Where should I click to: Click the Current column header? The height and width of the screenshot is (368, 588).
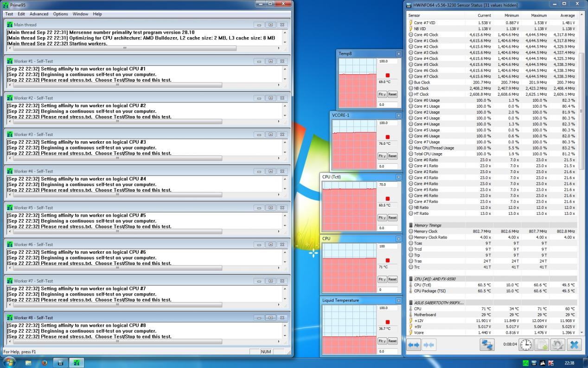pos(479,15)
